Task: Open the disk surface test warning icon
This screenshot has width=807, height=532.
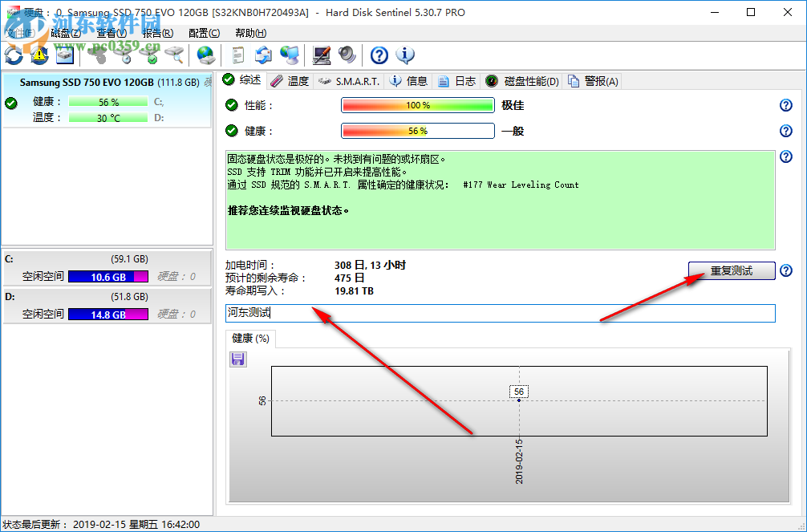Action: [x=38, y=55]
